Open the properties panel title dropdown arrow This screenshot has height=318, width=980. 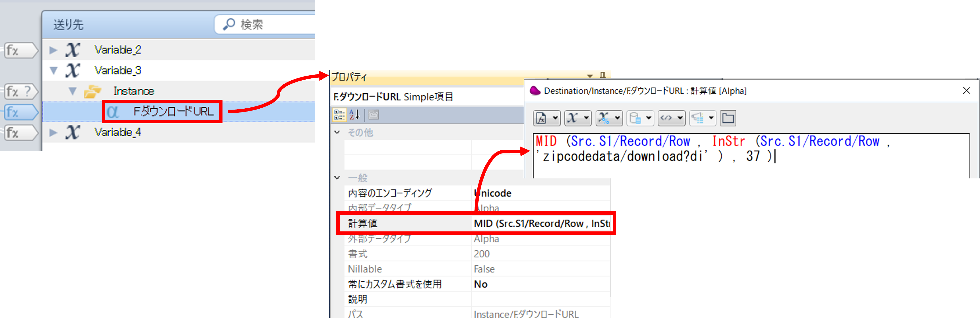590,76
